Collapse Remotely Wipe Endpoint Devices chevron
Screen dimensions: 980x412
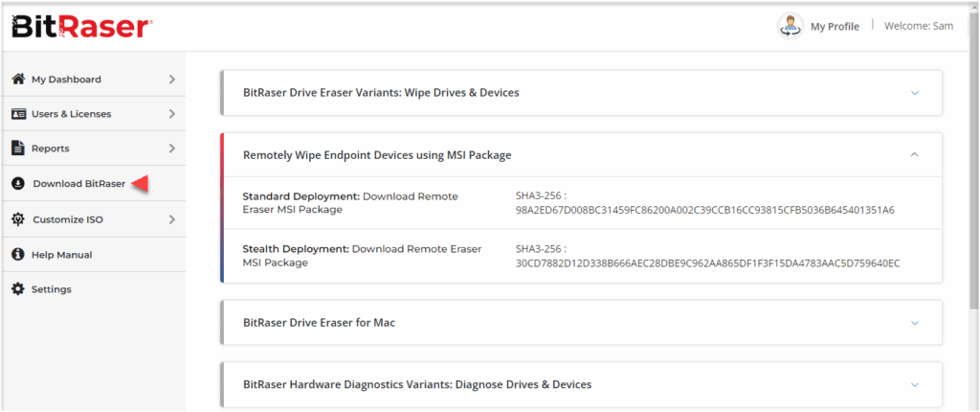(x=914, y=154)
